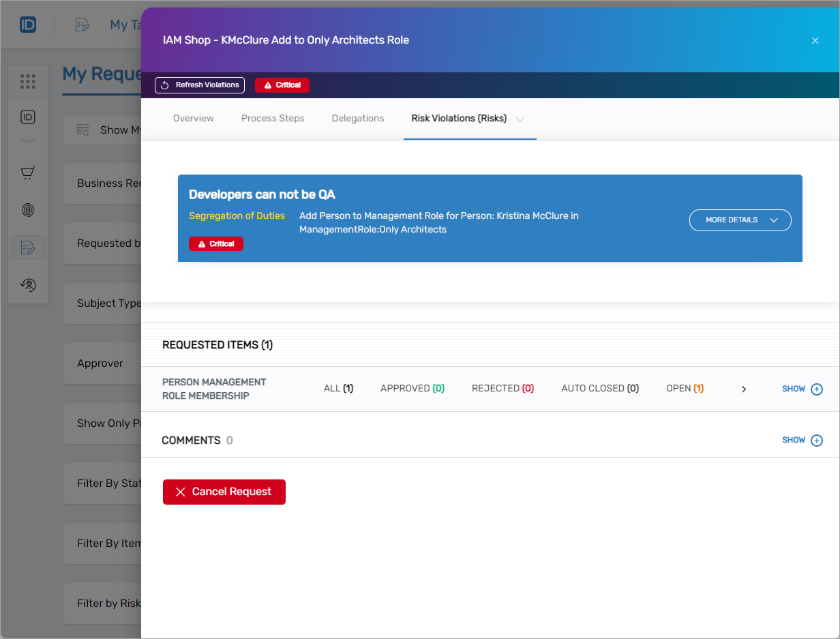Screen dimensions: 840x639
Task: Click the Refresh Violations button
Action: (199, 85)
